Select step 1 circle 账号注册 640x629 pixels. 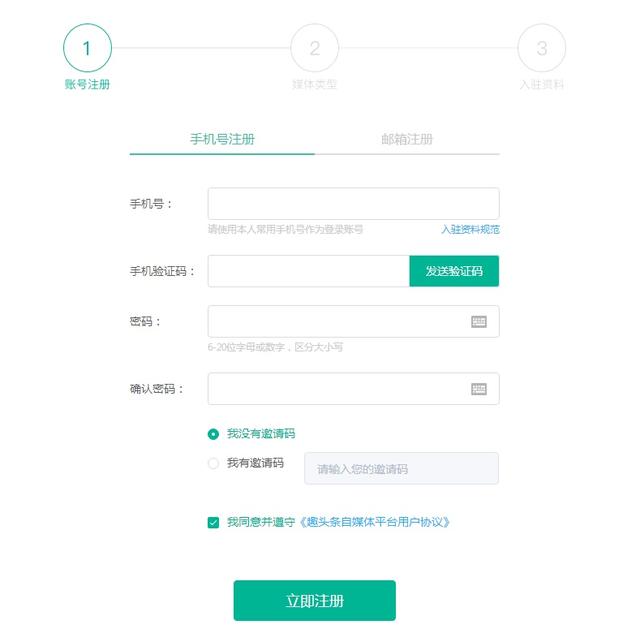pos(87,48)
